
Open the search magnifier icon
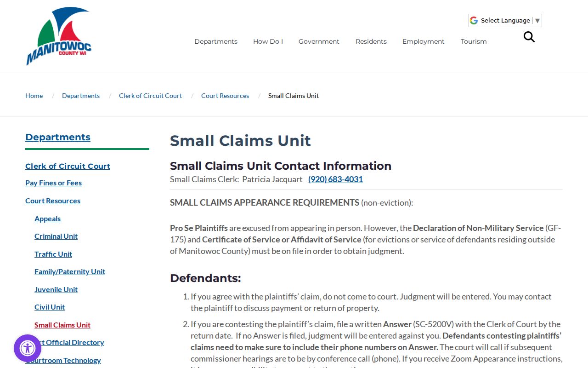(x=529, y=37)
